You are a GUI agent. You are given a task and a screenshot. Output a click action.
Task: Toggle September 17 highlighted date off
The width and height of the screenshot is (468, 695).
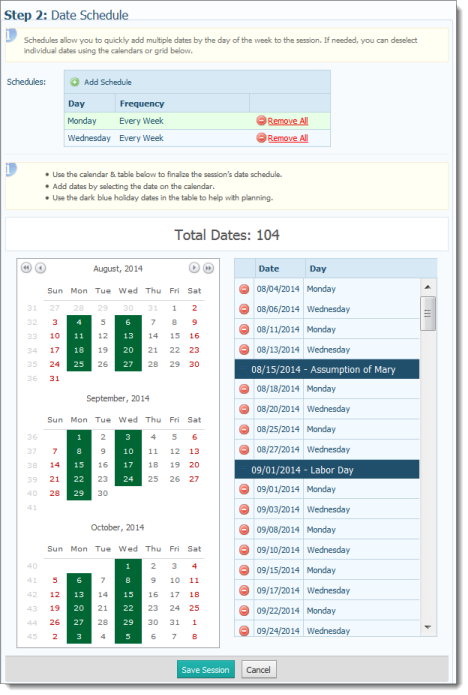tap(128, 465)
